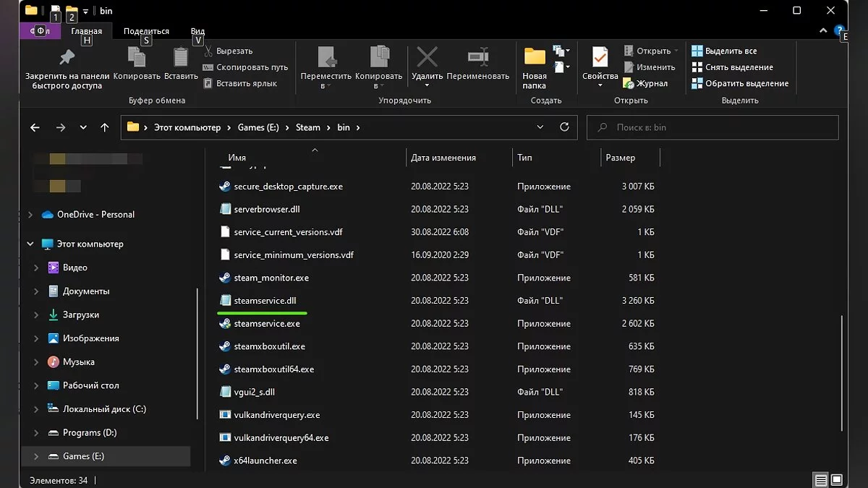This screenshot has width=868, height=488.
Task: Collapse the Этот компьютер tree node
Action: [x=30, y=244]
